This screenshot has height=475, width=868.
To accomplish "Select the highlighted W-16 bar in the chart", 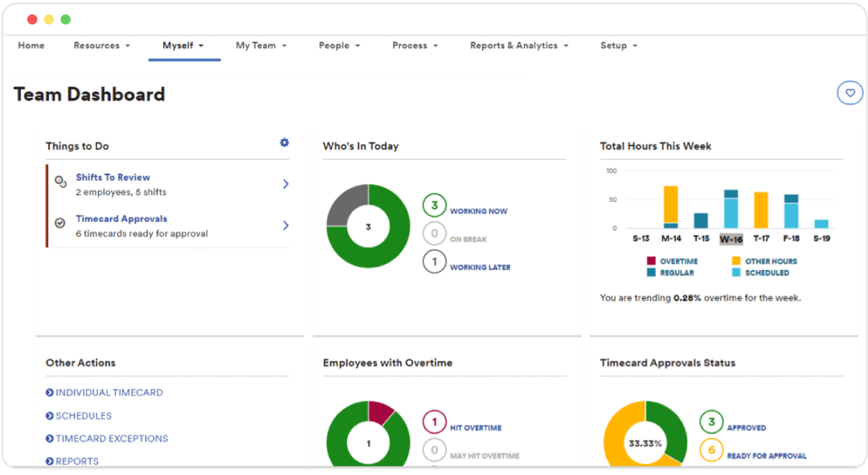I will [x=731, y=209].
